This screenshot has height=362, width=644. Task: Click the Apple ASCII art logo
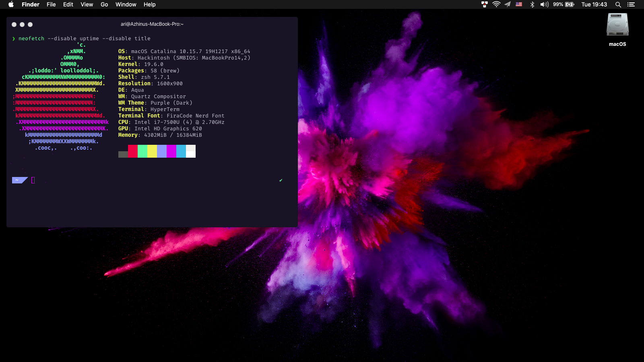click(60, 97)
